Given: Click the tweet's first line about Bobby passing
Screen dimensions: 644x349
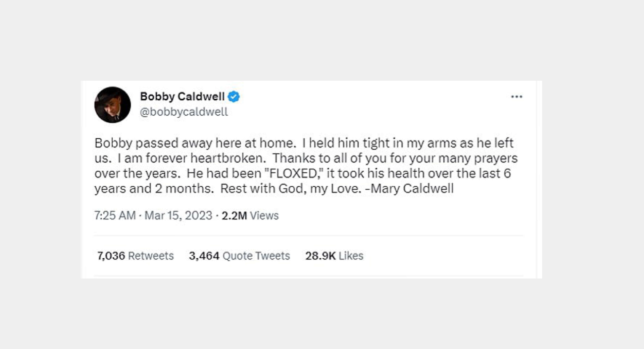Looking at the screenshot, I should pos(304,143).
